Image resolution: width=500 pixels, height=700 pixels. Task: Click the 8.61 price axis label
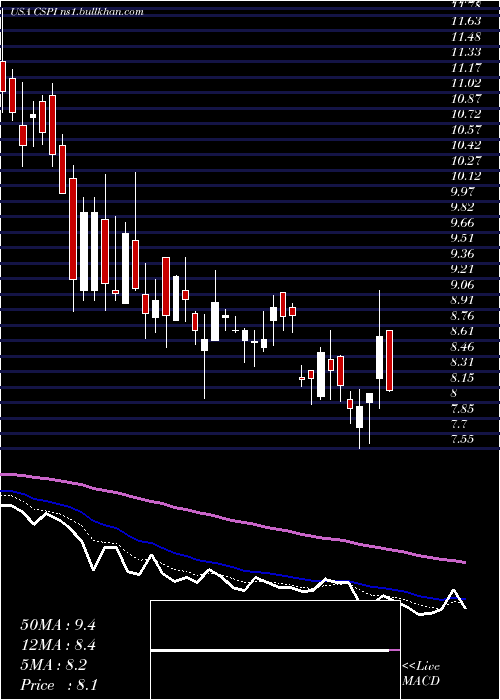(x=464, y=331)
